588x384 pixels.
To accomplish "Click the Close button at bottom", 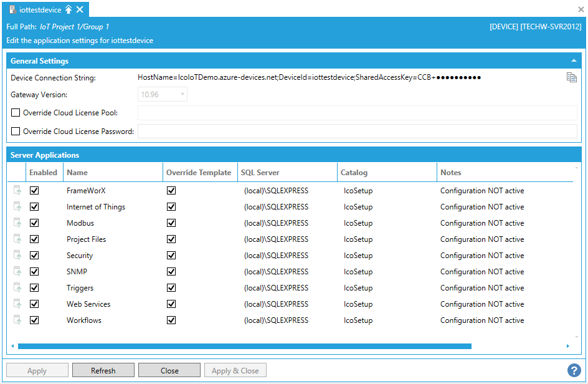I will [x=169, y=370].
